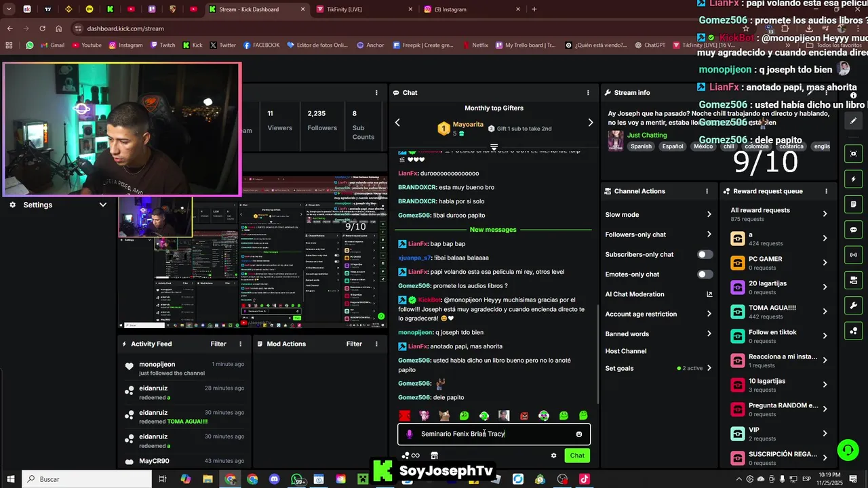Filter the Mod Actions list
Screen dimensions: 868x488
pos(354,344)
